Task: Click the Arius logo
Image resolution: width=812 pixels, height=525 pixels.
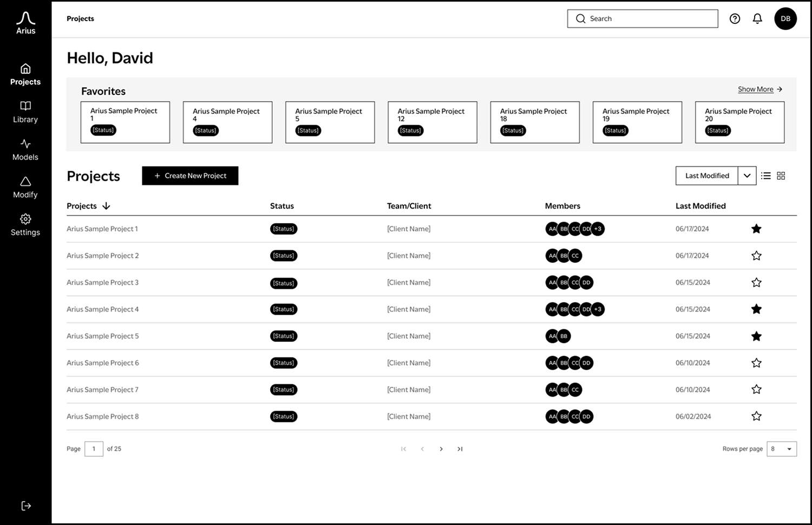Action: tap(25, 23)
